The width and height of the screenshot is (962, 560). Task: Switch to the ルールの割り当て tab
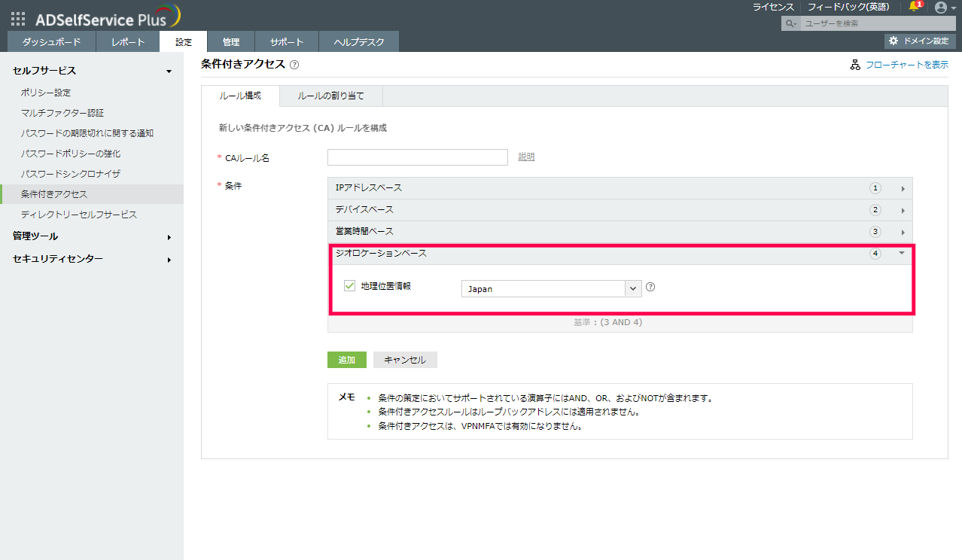[330, 96]
